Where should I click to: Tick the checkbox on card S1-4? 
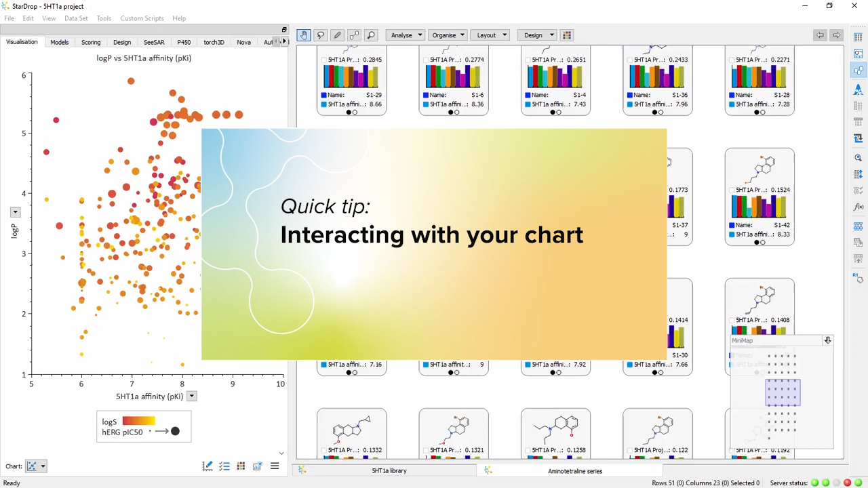[x=528, y=60]
